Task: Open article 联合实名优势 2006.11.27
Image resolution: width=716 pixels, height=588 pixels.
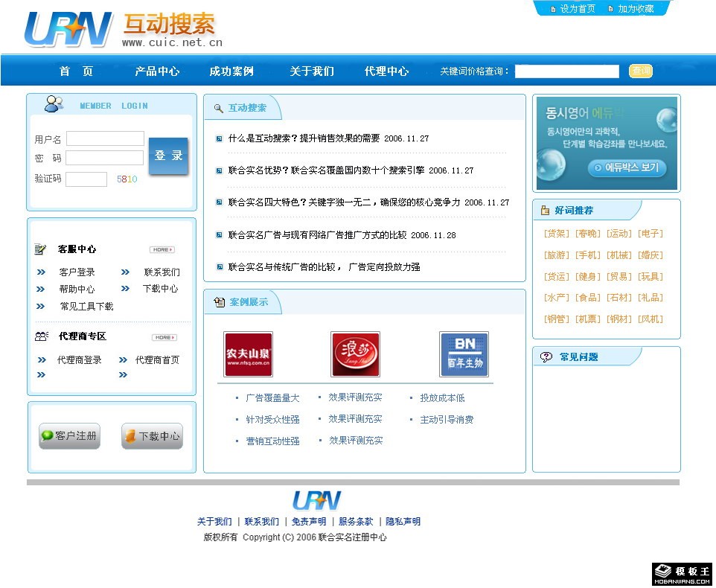Action: click(x=351, y=170)
